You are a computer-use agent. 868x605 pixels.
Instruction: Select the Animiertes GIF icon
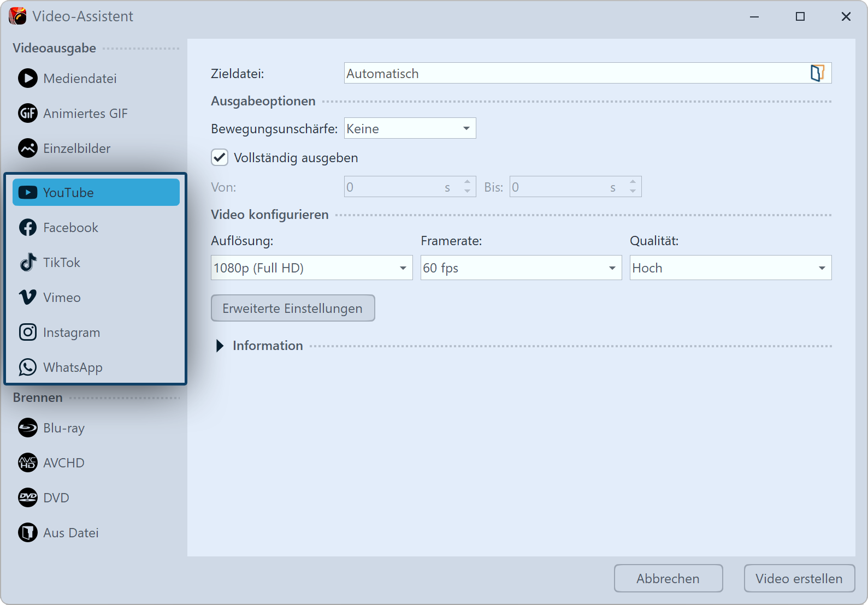[x=28, y=114]
